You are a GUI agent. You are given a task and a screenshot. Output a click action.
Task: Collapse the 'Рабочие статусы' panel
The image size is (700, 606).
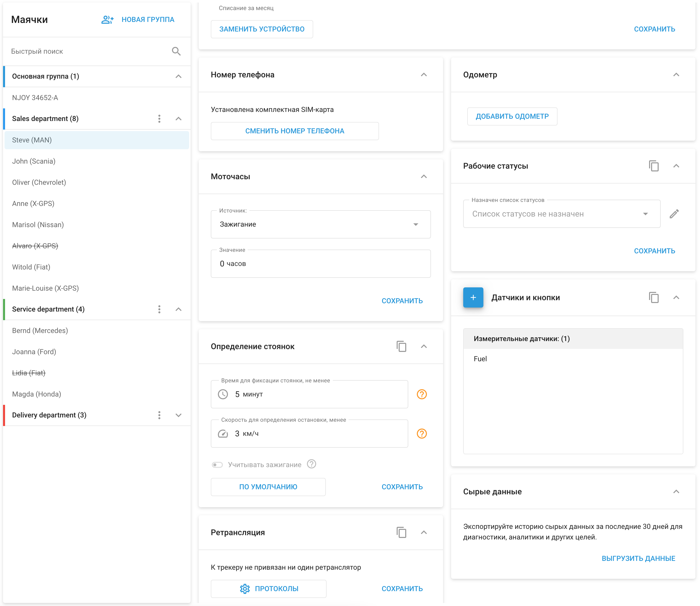676,166
